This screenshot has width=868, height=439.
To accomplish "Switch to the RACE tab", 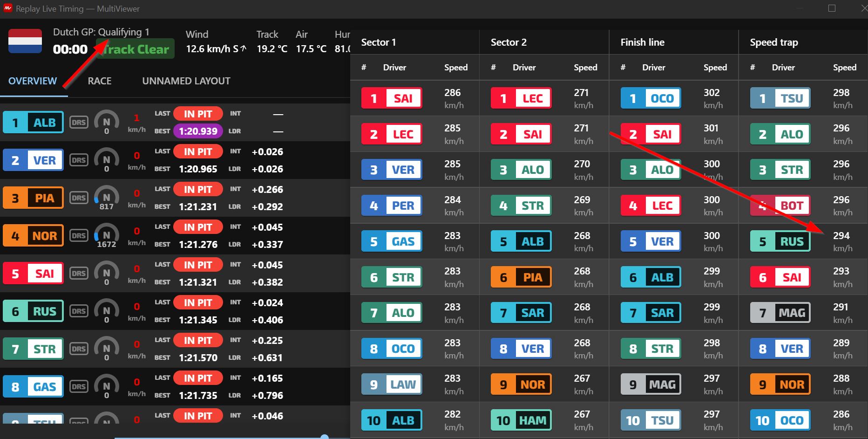I will click(100, 81).
